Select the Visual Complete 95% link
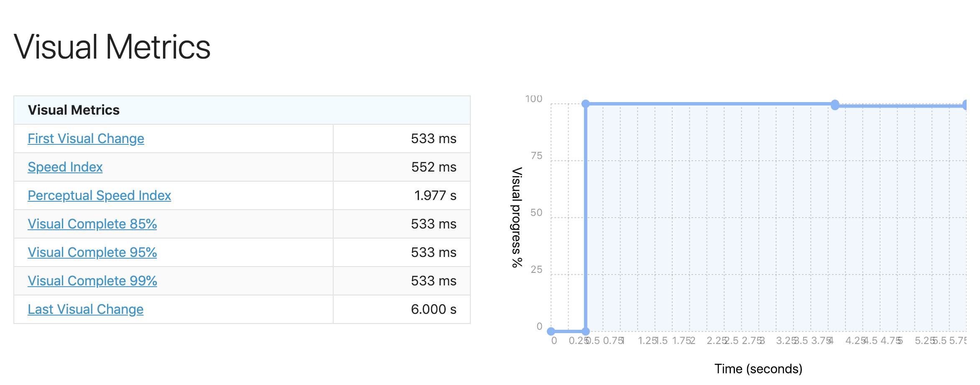Image resolution: width=980 pixels, height=385 pixels. 92,252
